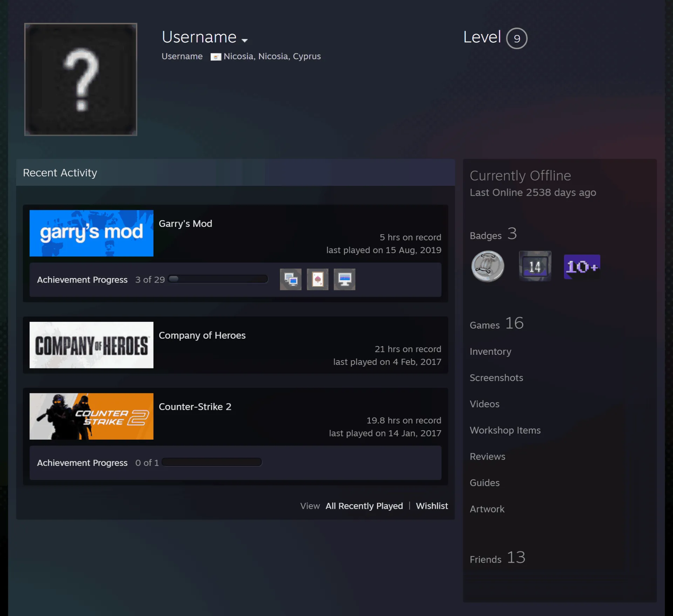Select the 'Recent Activity' header text

tap(60, 173)
